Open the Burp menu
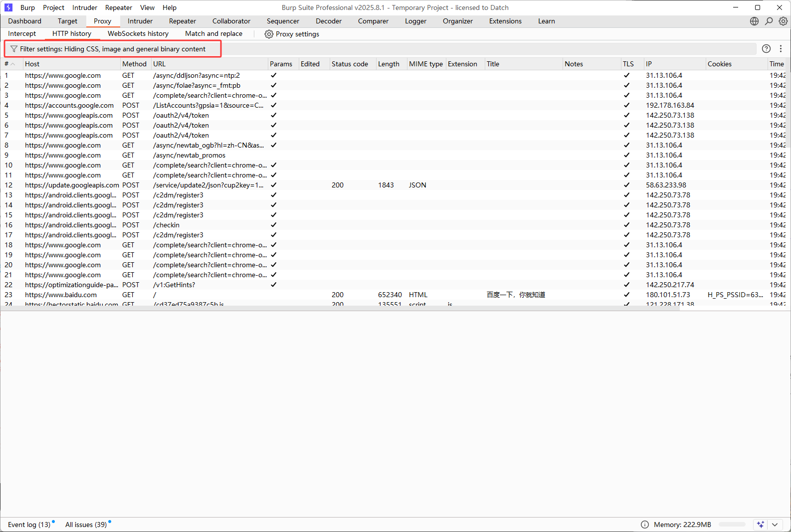The width and height of the screenshot is (791, 532). click(x=27, y=7)
